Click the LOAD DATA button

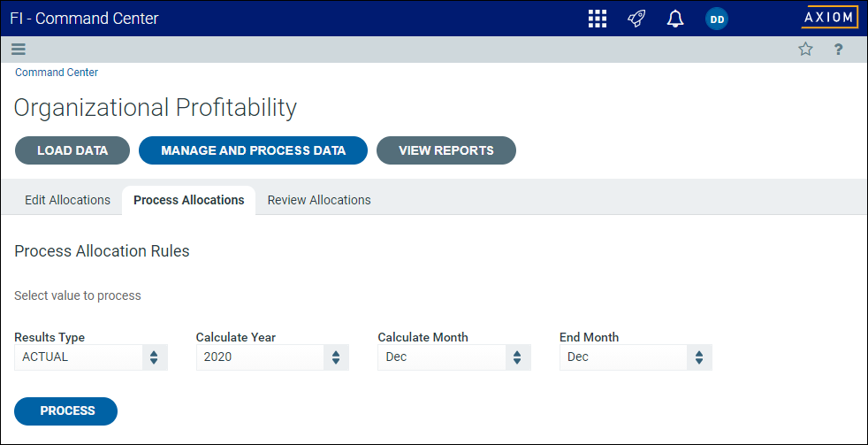pyautogui.click(x=72, y=150)
